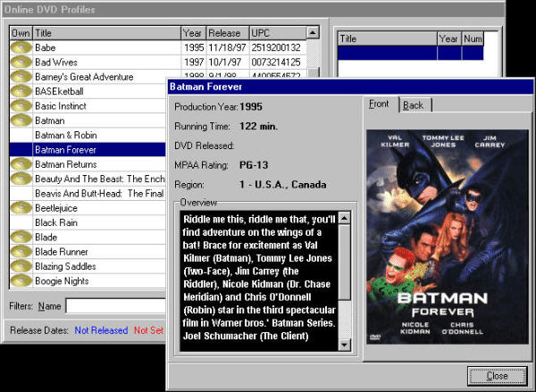Sort the profile list by Title header
This screenshot has height=392, width=536.
pos(106,33)
